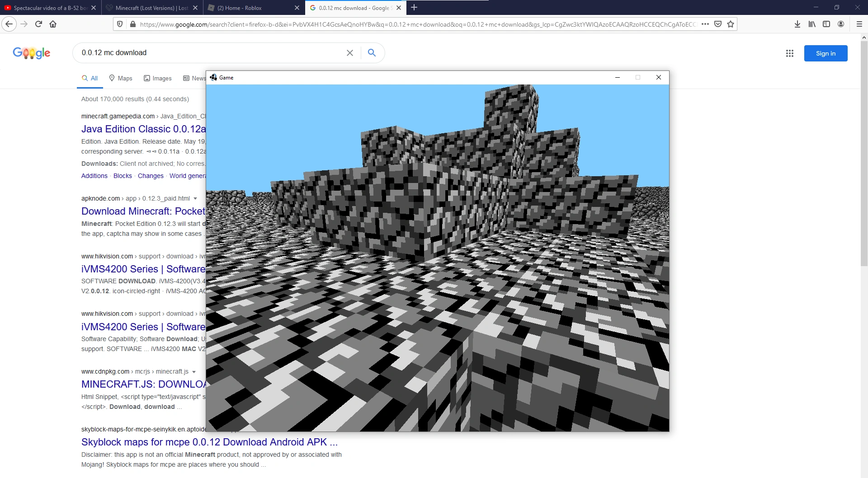Close the Minecraft Lost Versions tab
This screenshot has height=478, width=868.
195,8
